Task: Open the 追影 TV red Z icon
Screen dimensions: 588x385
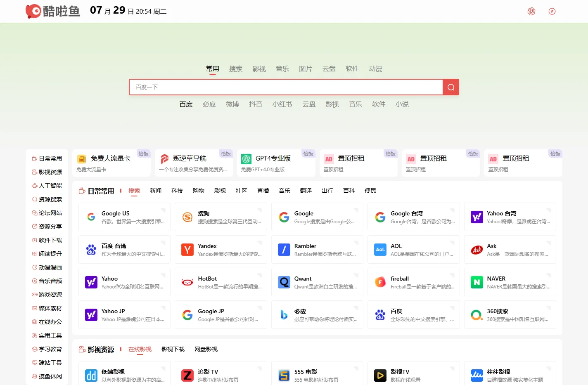Action: pyautogui.click(x=187, y=376)
